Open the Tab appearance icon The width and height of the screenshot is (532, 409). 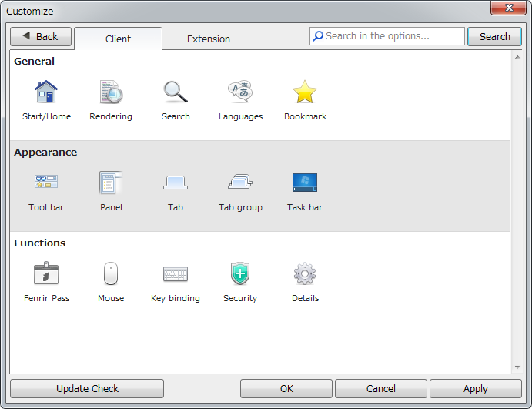tap(176, 183)
